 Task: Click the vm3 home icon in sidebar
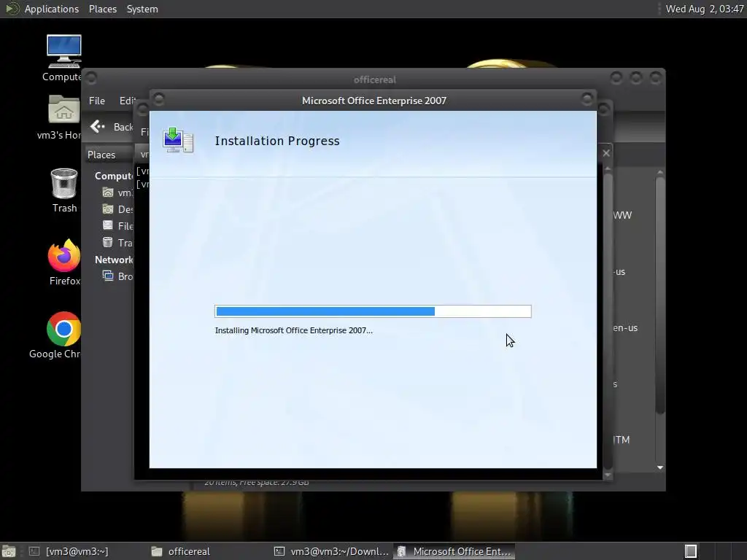(x=108, y=192)
